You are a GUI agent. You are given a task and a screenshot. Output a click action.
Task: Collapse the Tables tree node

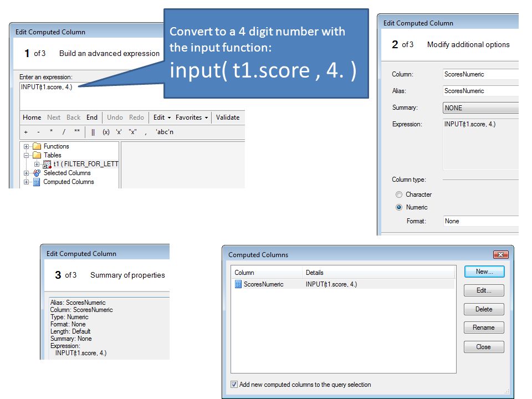pyautogui.click(x=26, y=155)
